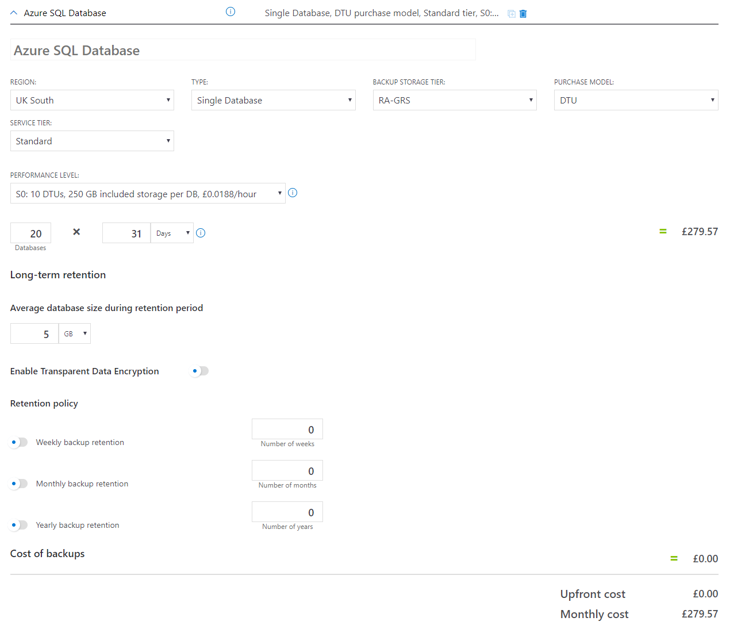Open the Service Tier dropdown showing Standard
The image size is (730, 629).
click(92, 141)
